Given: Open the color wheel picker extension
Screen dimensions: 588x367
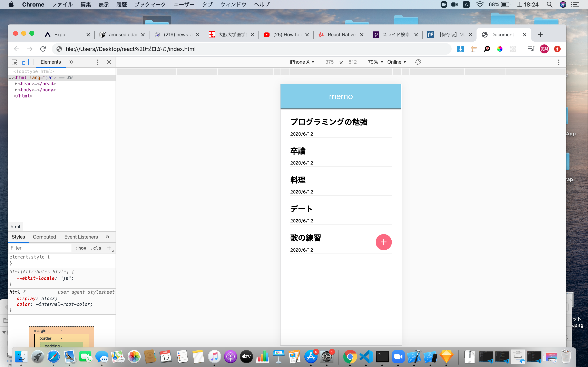Looking at the screenshot, I should point(500,49).
